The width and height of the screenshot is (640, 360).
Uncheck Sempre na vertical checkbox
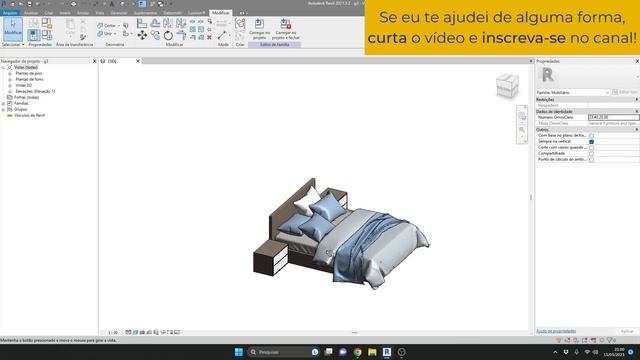click(591, 142)
